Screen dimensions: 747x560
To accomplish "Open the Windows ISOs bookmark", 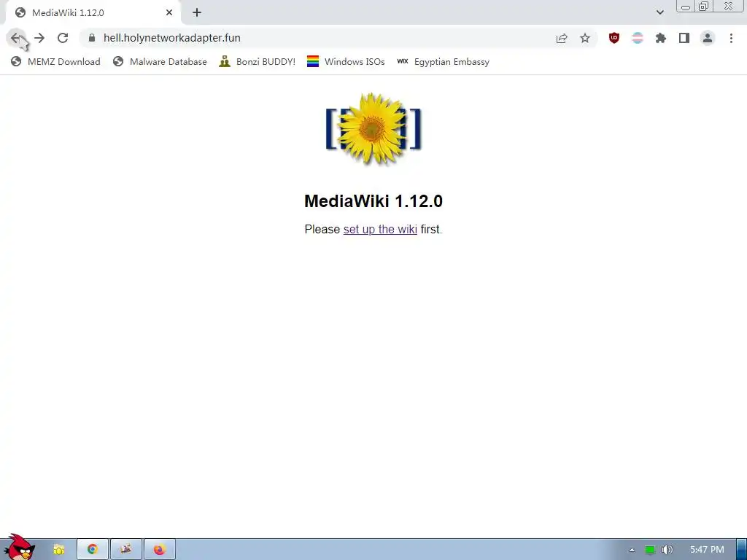I will 346,62.
